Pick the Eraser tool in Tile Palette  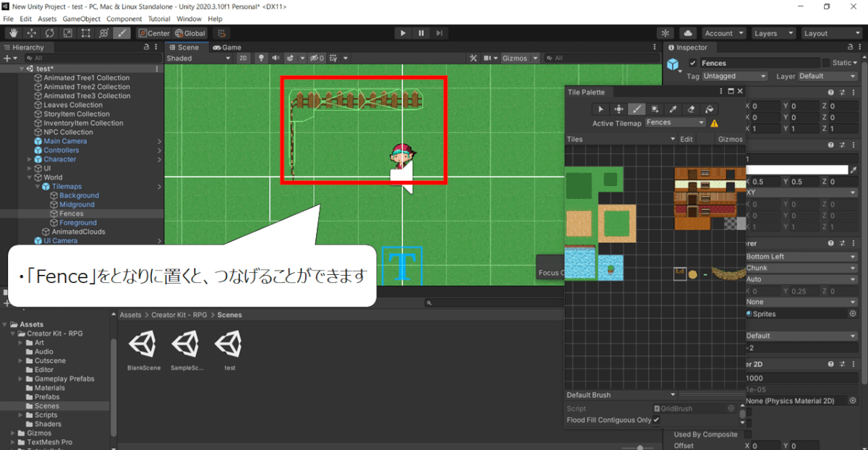pos(691,109)
